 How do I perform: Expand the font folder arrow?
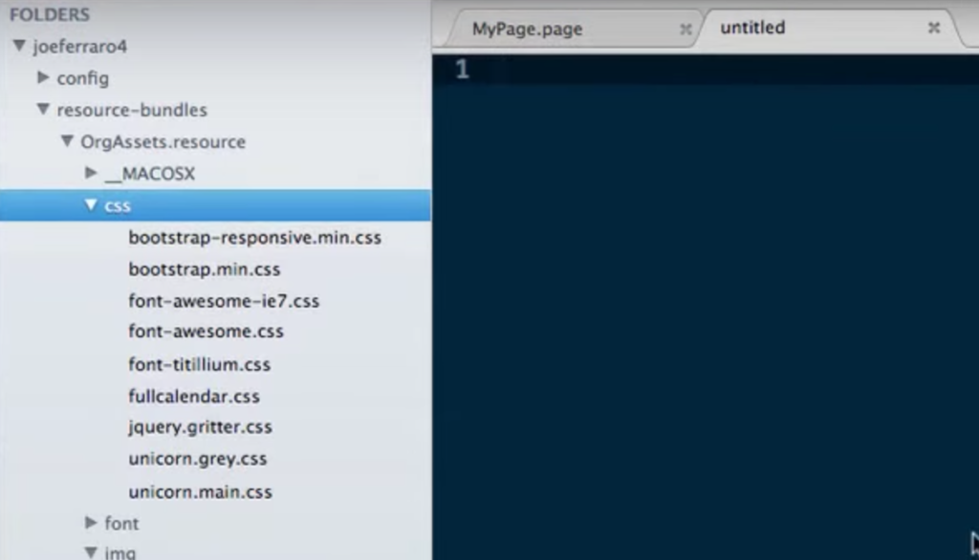(91, 523)
